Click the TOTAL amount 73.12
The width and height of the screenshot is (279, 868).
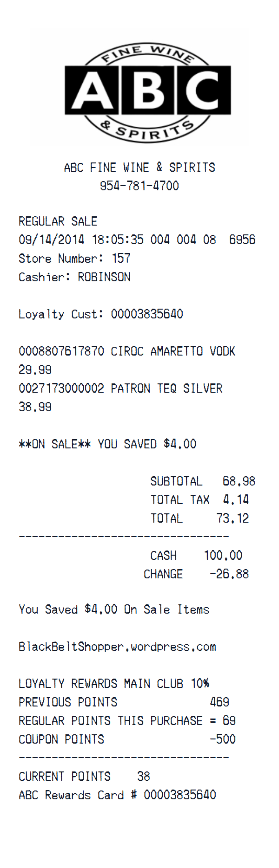coord(232,518)
